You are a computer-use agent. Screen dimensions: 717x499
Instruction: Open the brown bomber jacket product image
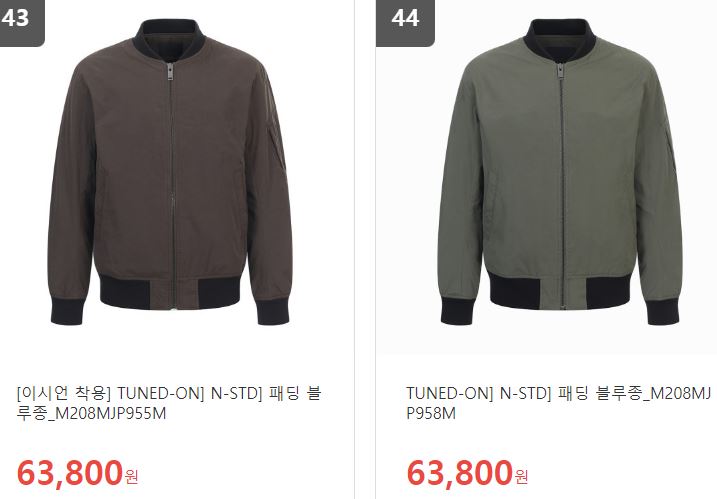(170, 172)
